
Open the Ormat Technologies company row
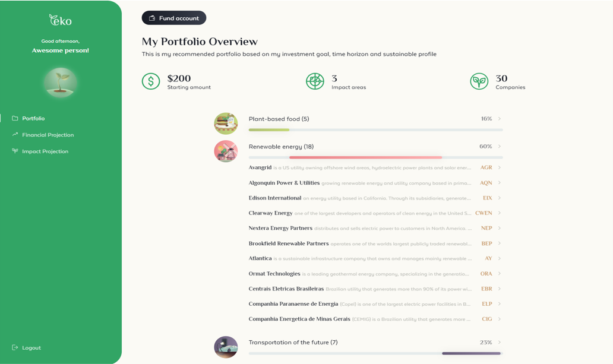pyautogui.click(x=375, y=274)
